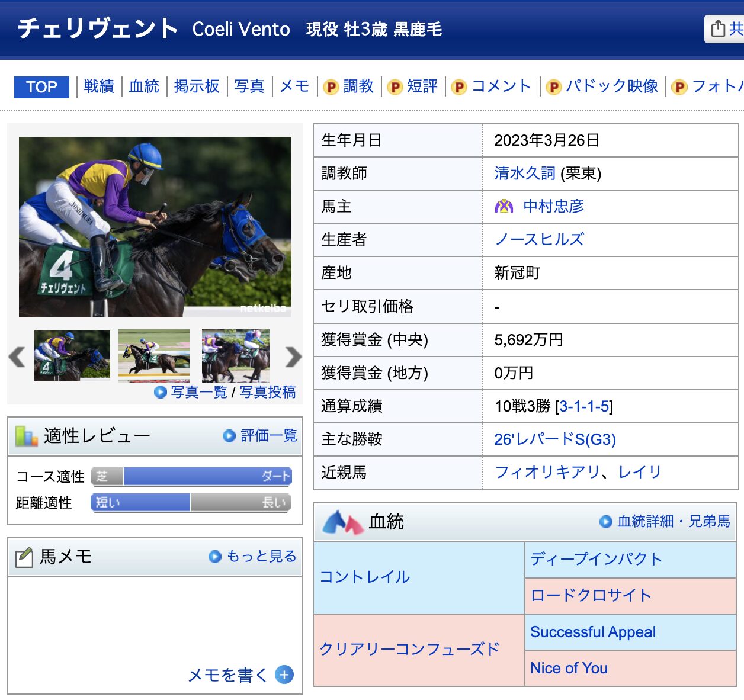Click birth date 2023年3月26日
Image resolution: width=744 pixels, height=700 pixels.
tap(547, 140)
